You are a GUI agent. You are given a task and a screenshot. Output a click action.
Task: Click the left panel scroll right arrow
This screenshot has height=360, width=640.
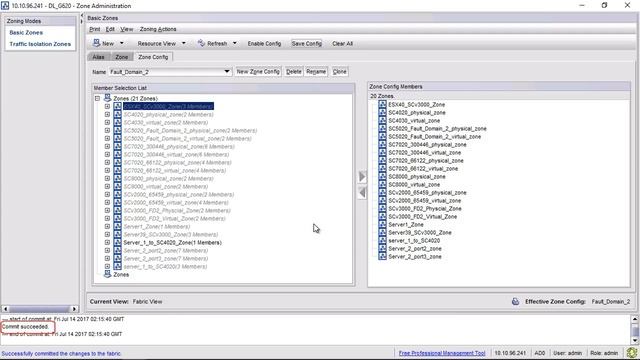74,309
